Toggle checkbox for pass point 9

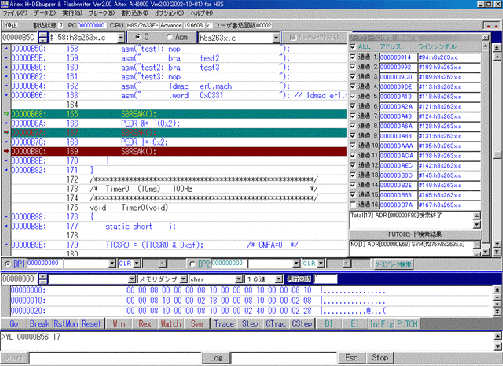[353, 135]
